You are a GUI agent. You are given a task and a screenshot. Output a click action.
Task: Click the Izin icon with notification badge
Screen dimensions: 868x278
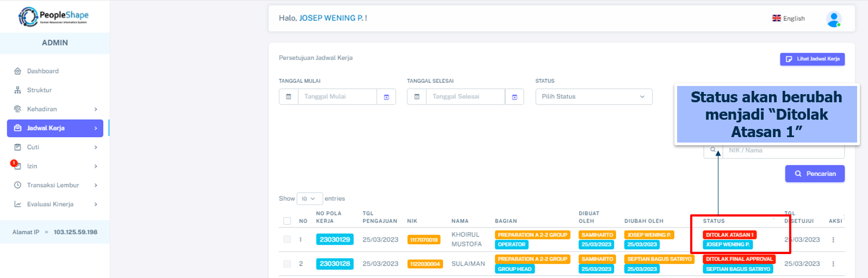[x=17, y=166]
